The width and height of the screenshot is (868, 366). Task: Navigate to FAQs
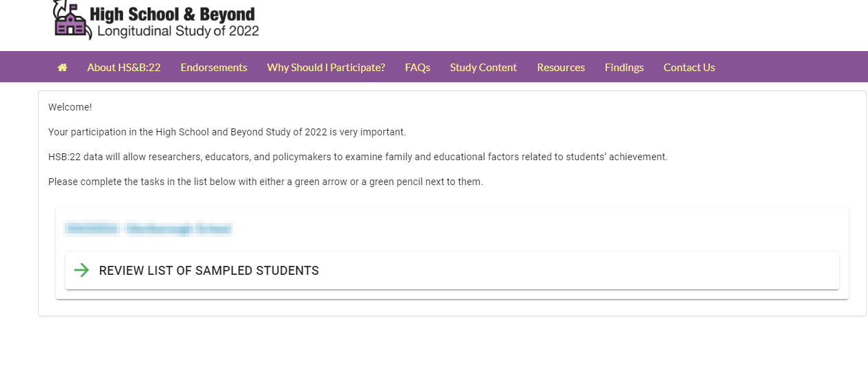[x=418, y=67]
